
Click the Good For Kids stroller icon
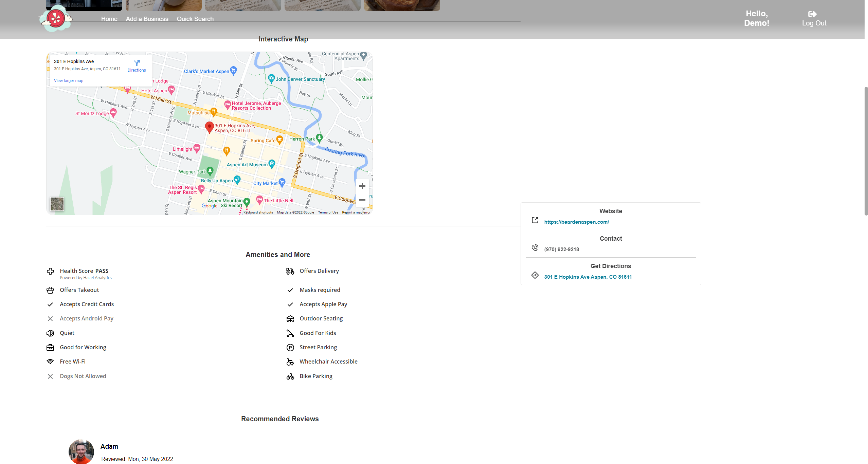pos(290,333)
